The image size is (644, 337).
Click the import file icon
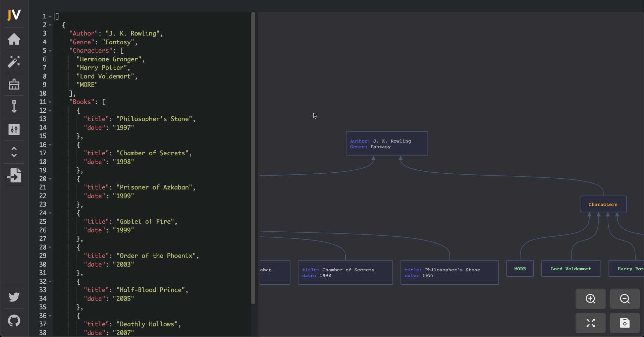point(14,175)
